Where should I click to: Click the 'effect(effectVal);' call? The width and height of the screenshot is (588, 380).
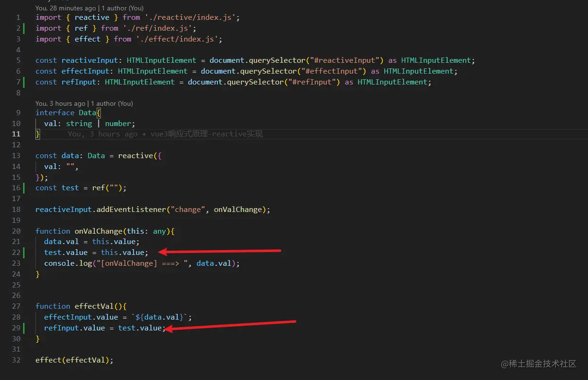[x=75, y=360]
